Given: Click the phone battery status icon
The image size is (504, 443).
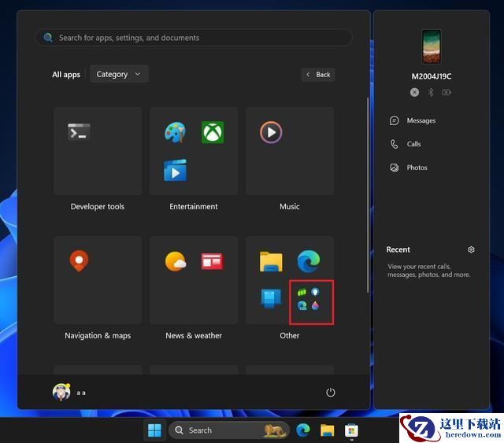Looking at the screenshot, I should point(447,93).
